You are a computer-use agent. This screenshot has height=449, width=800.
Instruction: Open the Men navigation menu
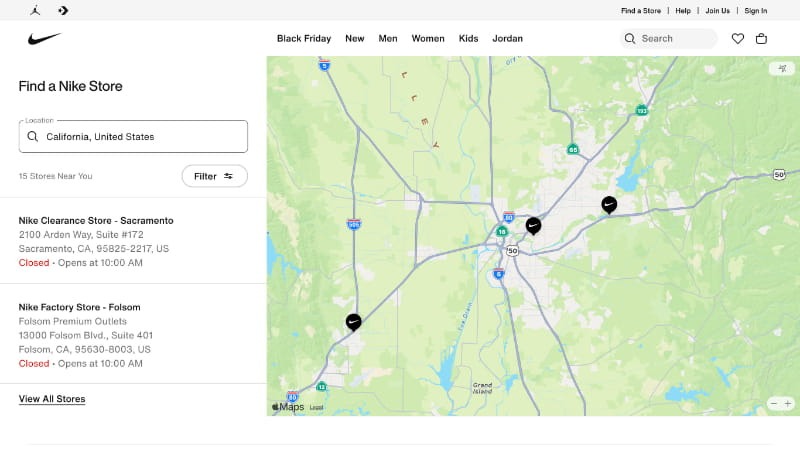point(387,39)
